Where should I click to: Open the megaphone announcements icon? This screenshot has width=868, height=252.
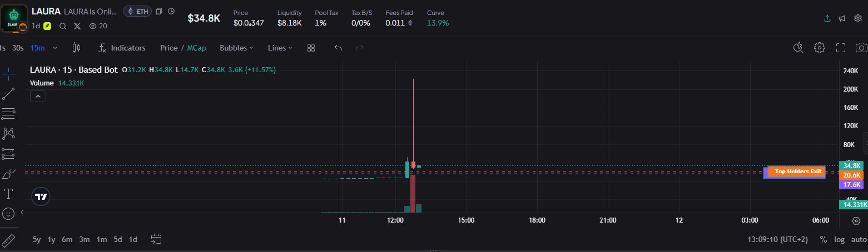pyautogui.click(x=842, y=18)
